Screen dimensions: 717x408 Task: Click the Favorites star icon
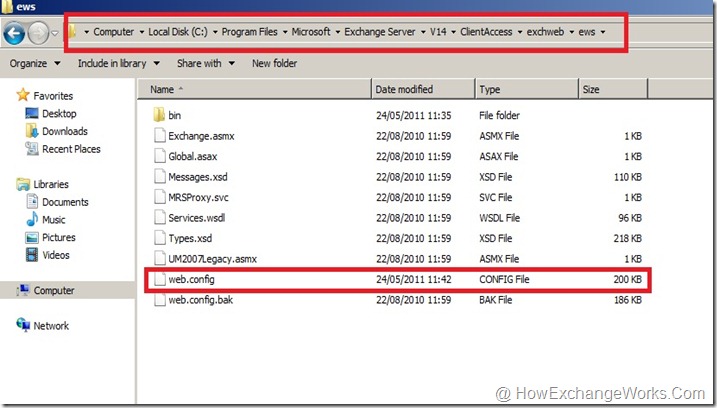22,95
